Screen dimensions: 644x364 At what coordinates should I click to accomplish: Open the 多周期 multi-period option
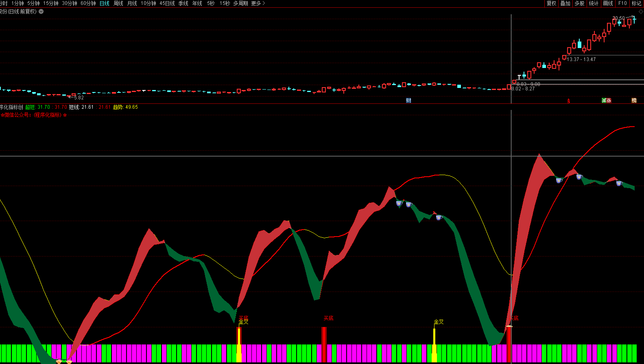click(240, 3)
